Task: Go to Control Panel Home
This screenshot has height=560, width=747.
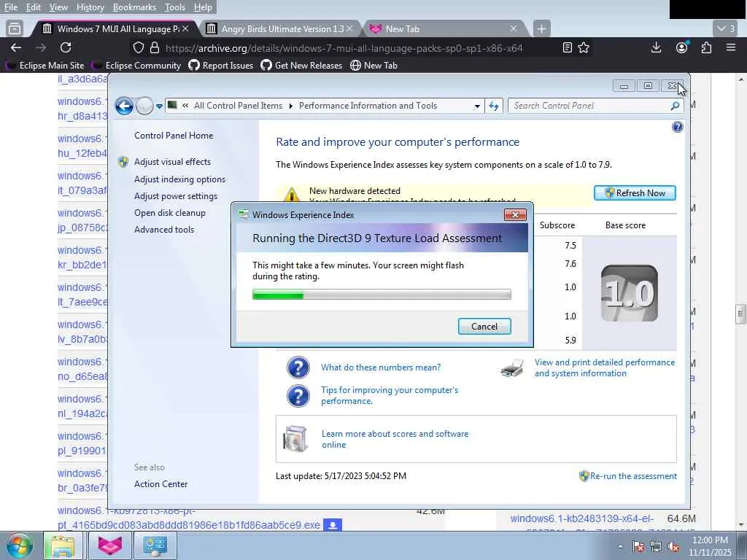Action: tap(174, 135)
